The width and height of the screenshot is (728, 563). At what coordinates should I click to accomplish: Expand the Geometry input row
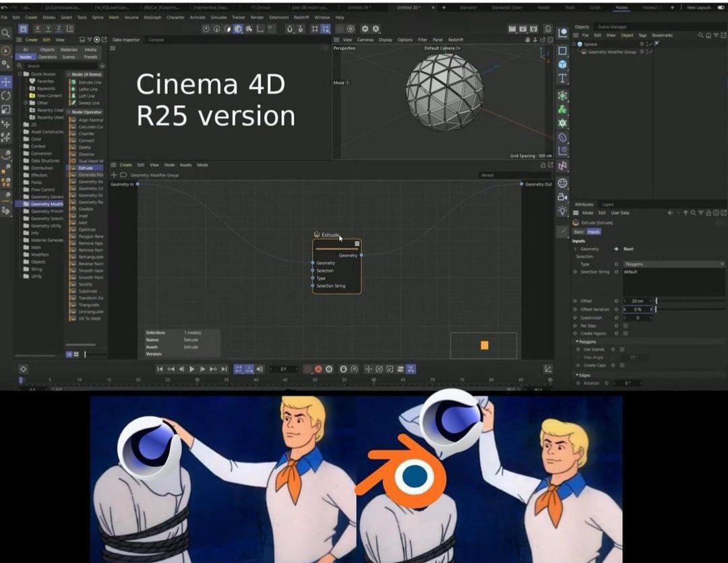click(575, 249)
